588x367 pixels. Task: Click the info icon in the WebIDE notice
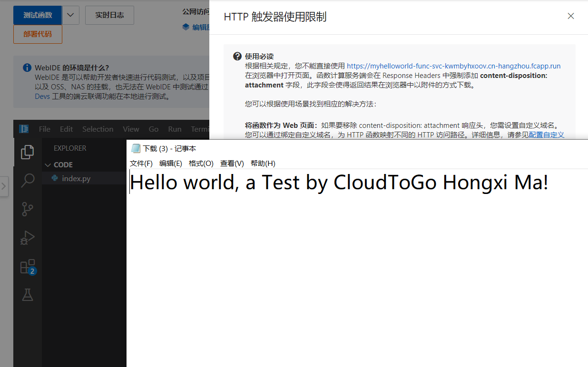click(x=26, y=67)
